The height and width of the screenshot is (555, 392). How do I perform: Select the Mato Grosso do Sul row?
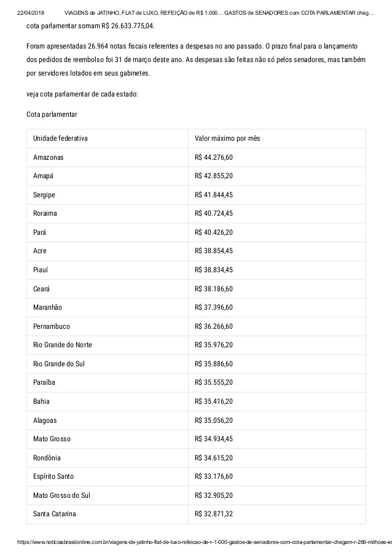click(196, 495)
